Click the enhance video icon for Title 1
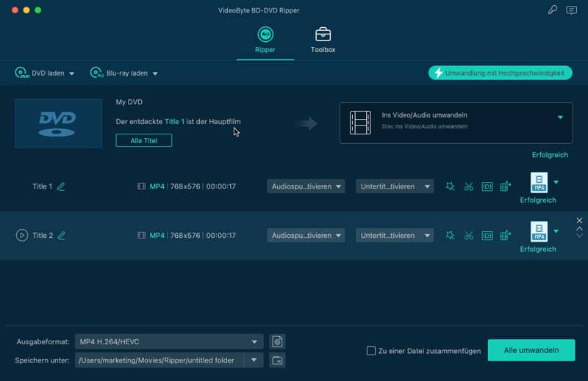588x381 pixels. (506, 186)
